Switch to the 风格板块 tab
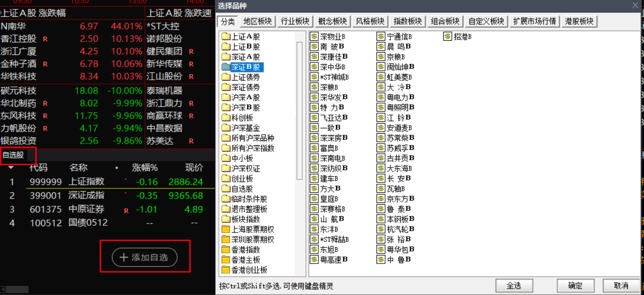The image size is (644, 295). click(x=370, y=21)
